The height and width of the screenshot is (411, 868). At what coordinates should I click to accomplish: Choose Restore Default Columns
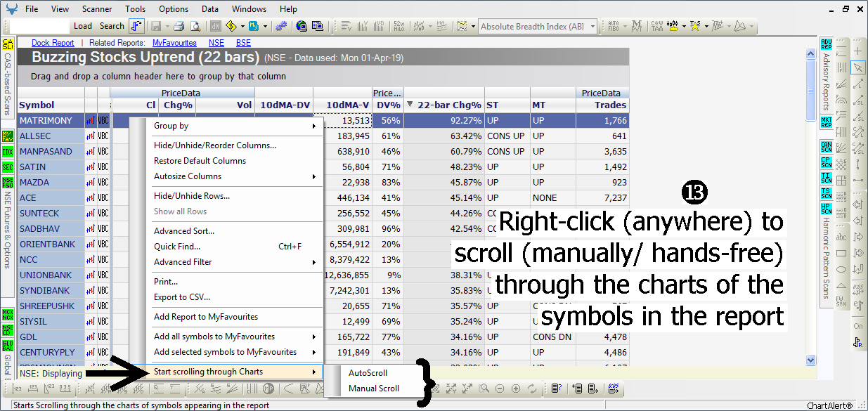coord(235,161)
